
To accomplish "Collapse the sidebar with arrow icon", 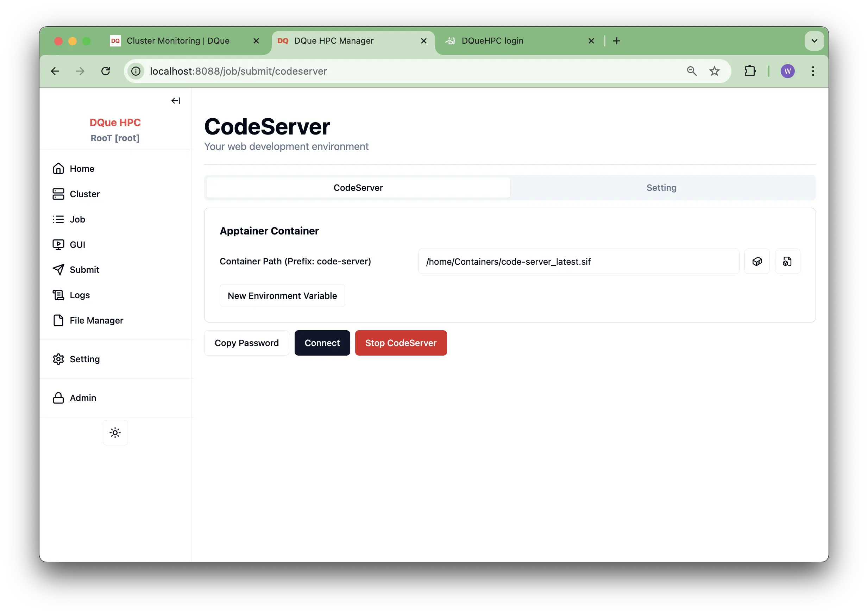I will 175,101.
